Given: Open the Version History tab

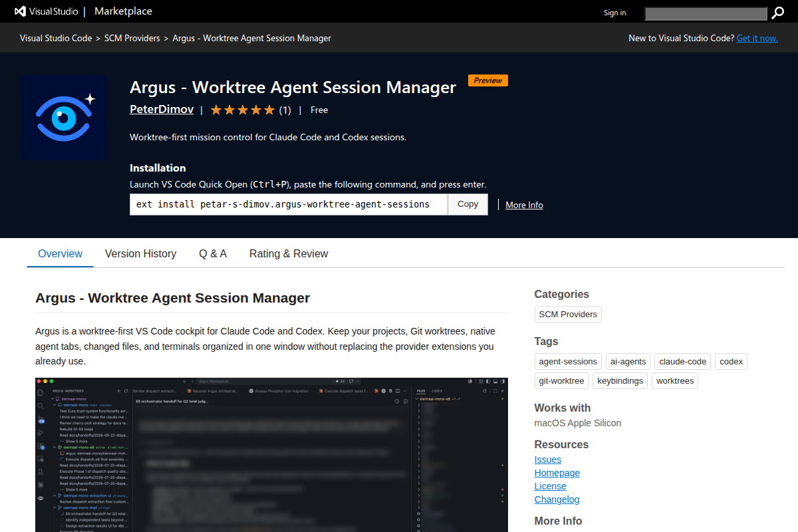Looking at the screenshot, I should (140, 253).
